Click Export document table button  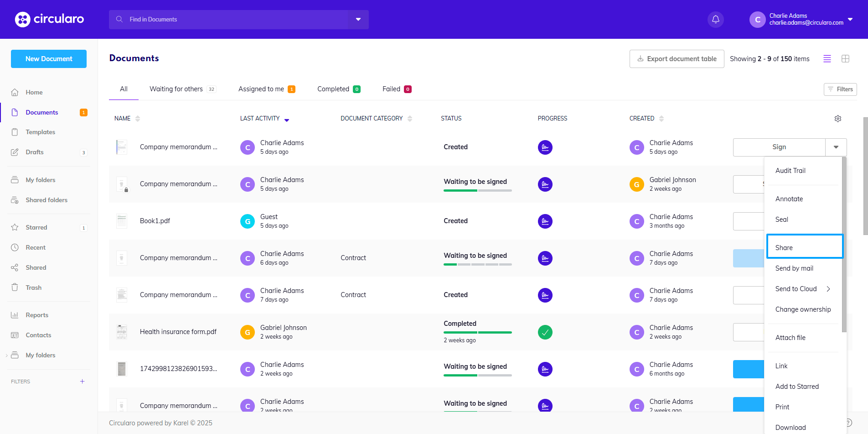click(677, 59)
